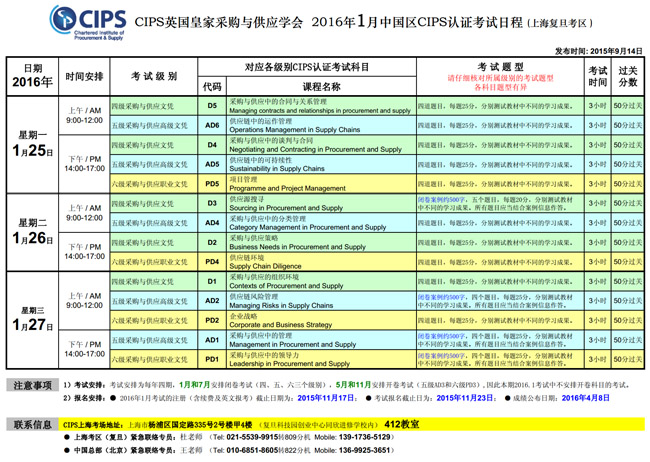650x462 pixels.
Task: Select course code PD1 cell
Action: (x=212, y=359)
